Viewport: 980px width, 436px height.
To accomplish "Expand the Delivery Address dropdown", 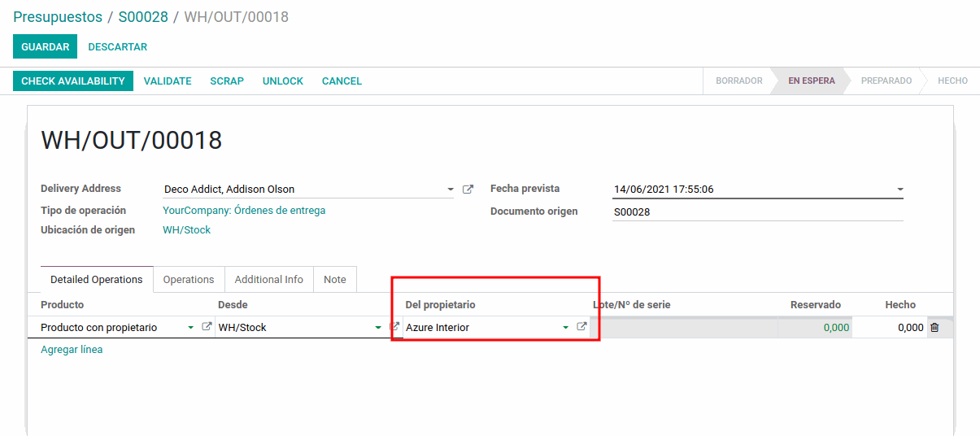I will pos(451,190).
